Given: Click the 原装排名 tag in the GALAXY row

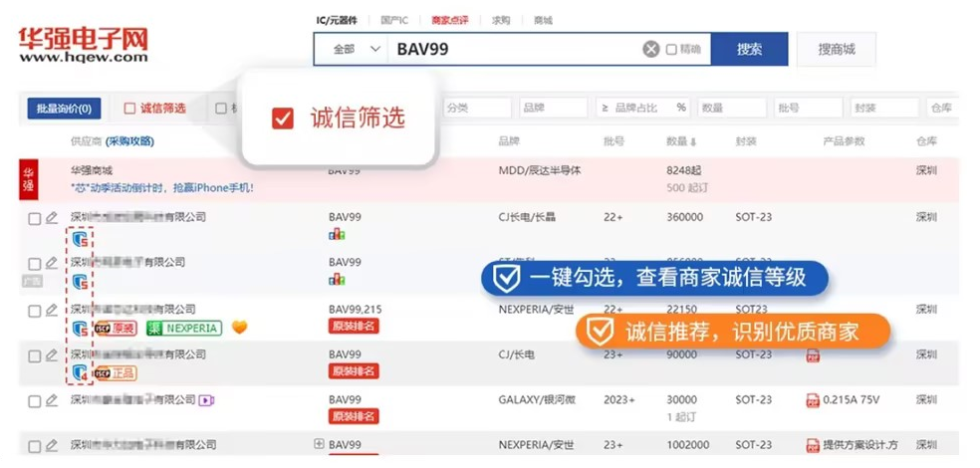Looking at the screenshot, I should click(354, 417).
